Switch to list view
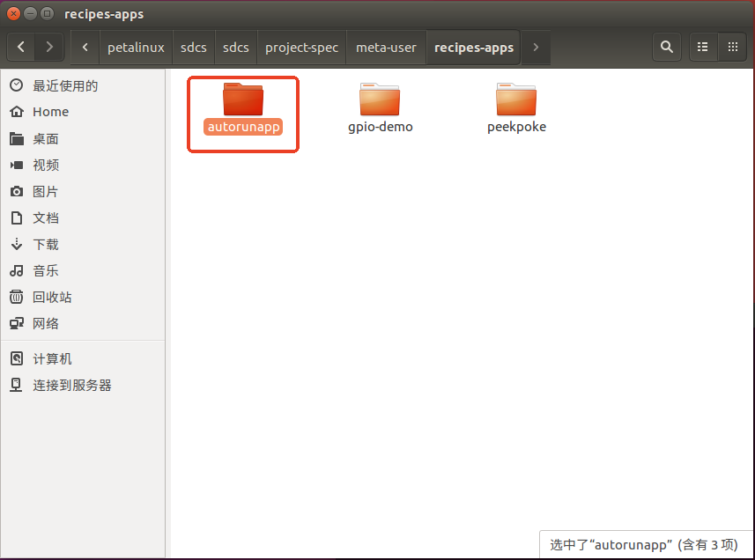This screenshot has width=755, height=560. tap(703, 48)
